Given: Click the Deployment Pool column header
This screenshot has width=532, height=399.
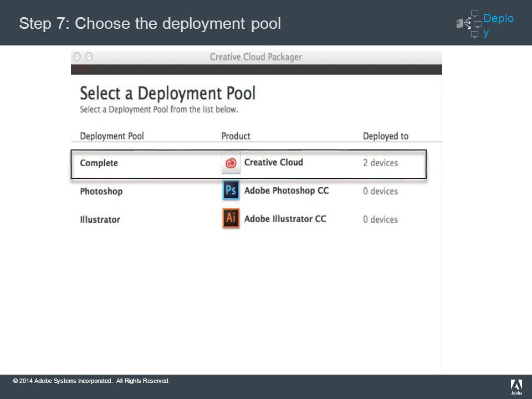Looking at the screenshot, I should [112, 136].
